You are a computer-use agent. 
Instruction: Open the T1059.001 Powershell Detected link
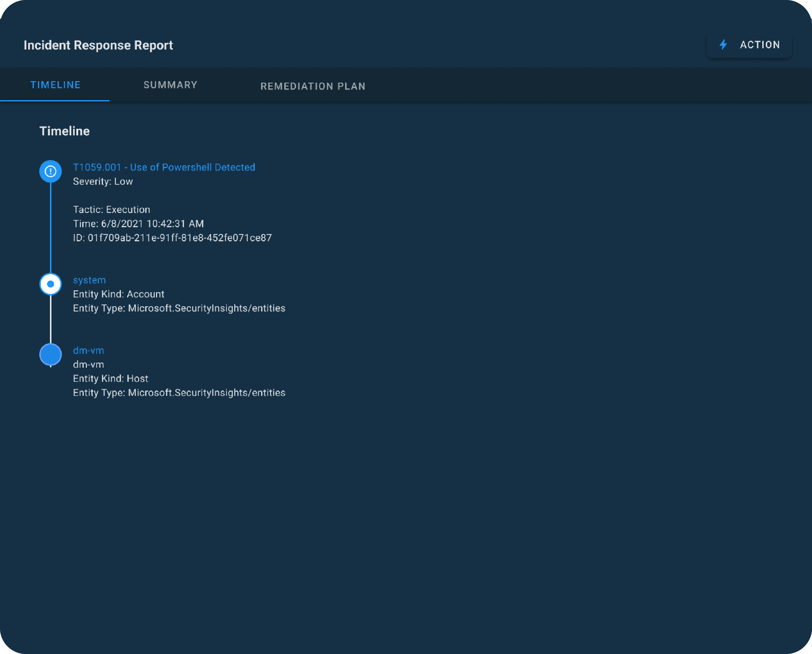coord(164,167)
